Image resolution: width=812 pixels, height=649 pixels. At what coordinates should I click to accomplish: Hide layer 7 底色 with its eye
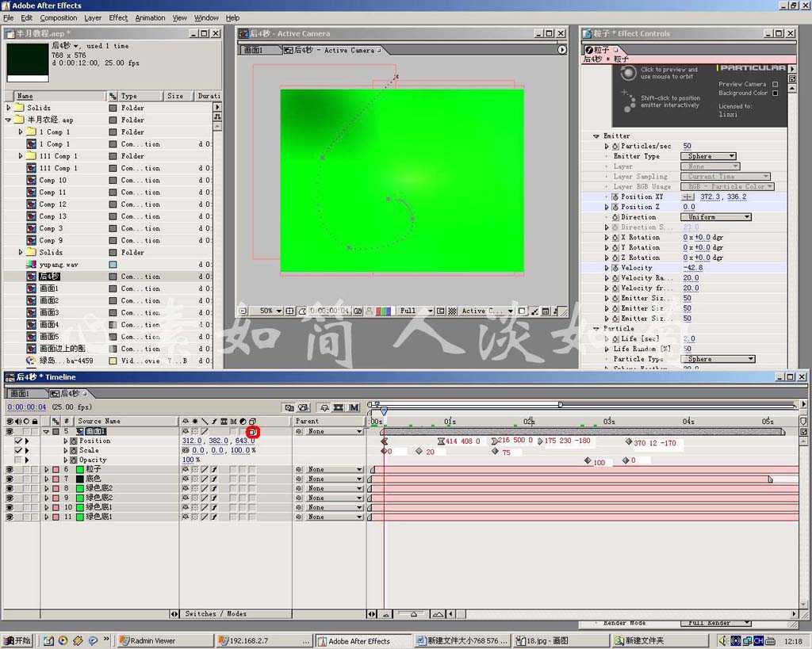pyautogui.click(x=10, y=479)
